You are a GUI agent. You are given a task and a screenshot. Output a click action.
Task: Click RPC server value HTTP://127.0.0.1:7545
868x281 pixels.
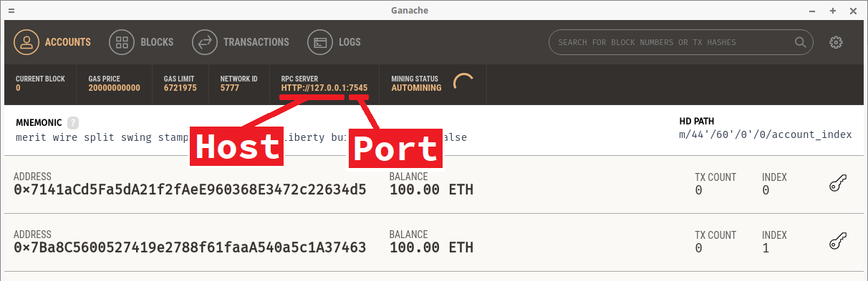click(x=324, y=88)
